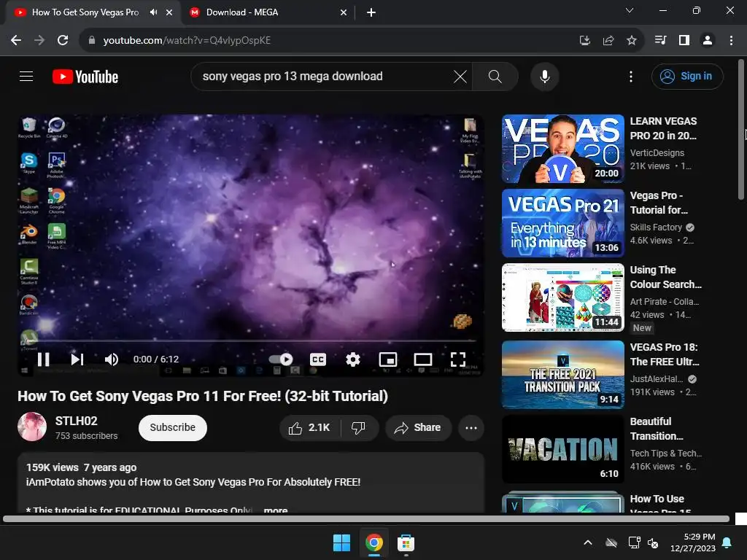747x560 pixels.
Task: Dislike the video with thumbs down
Action: [359, 427]
